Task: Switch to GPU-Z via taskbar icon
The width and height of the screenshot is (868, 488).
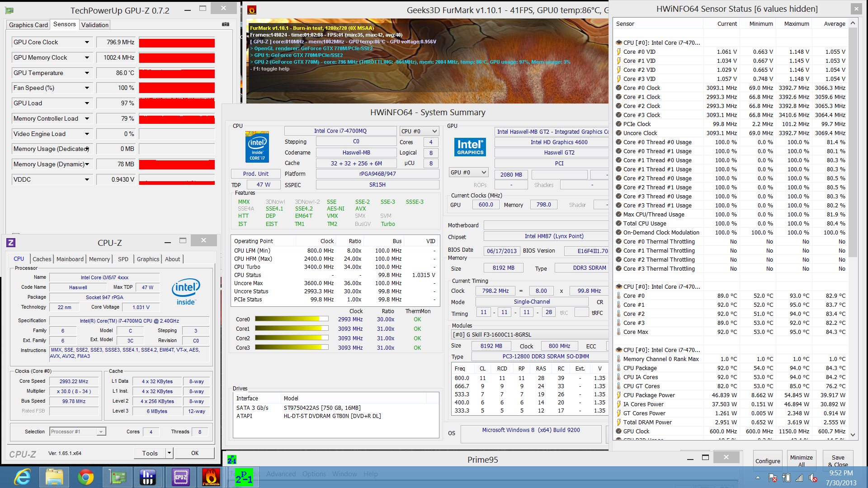Action: pos(117,477)
